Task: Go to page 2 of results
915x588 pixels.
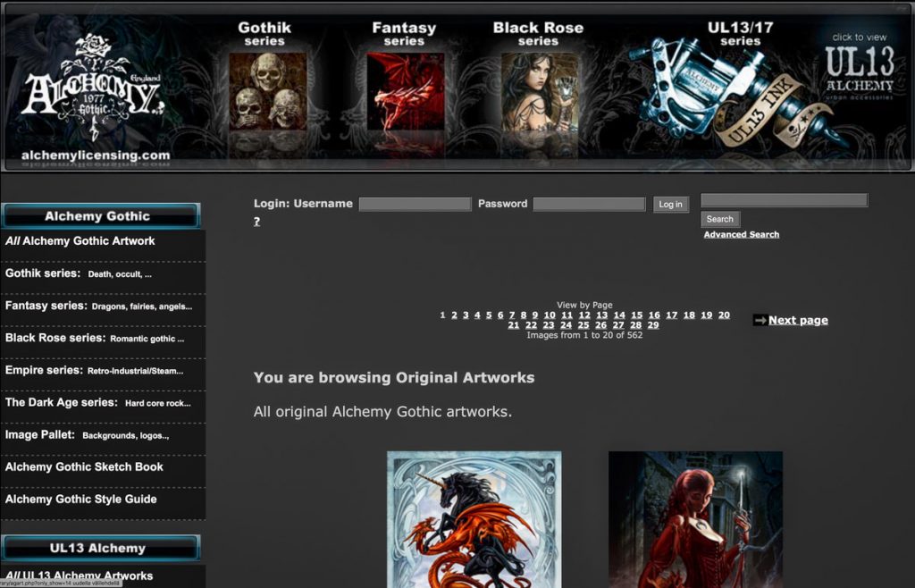Action: coord(454,315)
